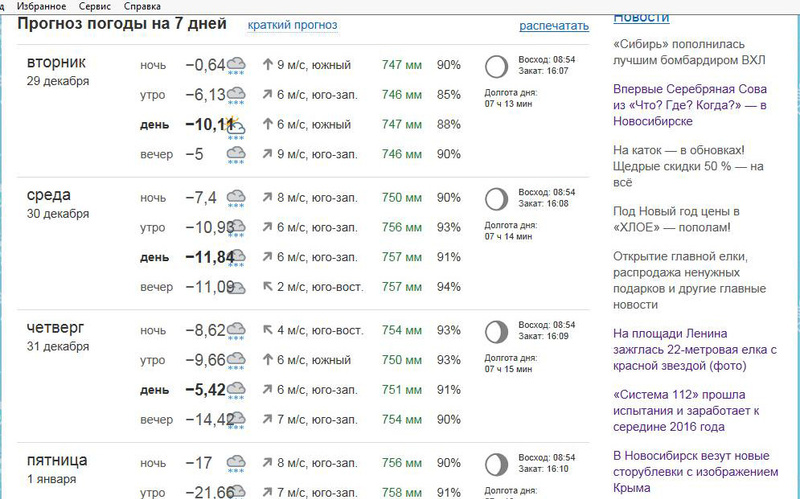The image size is (800, 499).
Task: Click the moon phase icon for Thursday
Action: tap(495, 332)
